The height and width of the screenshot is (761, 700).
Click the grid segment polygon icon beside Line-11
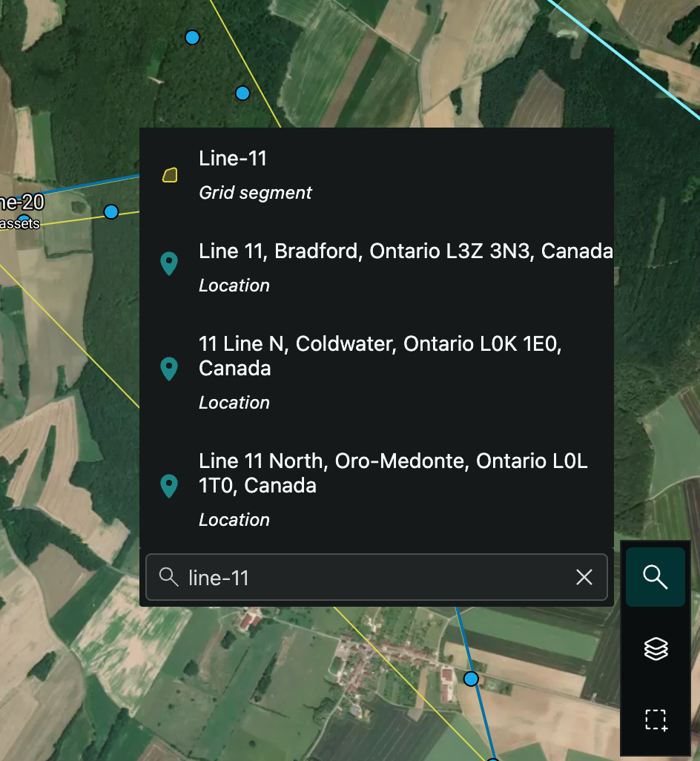click(x=170, y=175)
